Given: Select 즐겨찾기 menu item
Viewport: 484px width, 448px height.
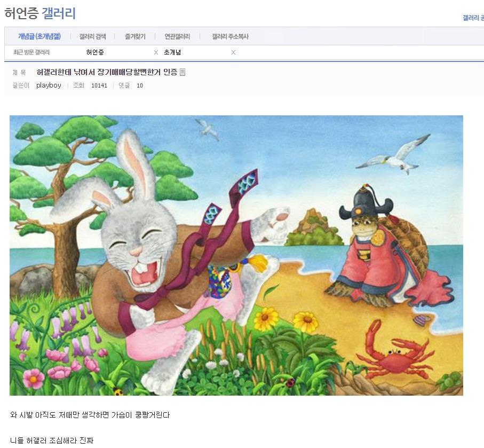Looking at the screenshot, I should [x=135, y=36].
